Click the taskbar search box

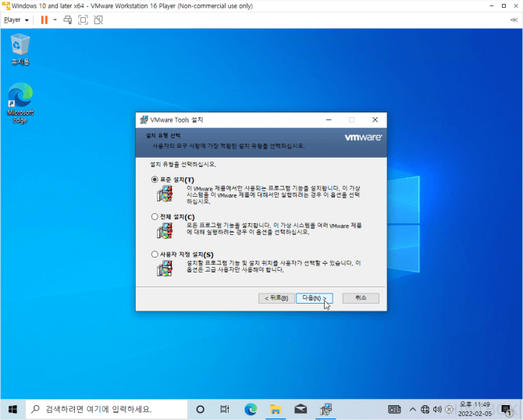(106, 409)
